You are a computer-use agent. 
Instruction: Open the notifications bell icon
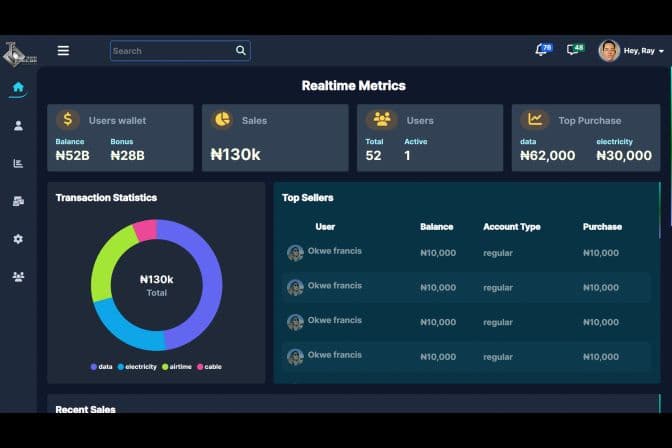pos(542,50)
